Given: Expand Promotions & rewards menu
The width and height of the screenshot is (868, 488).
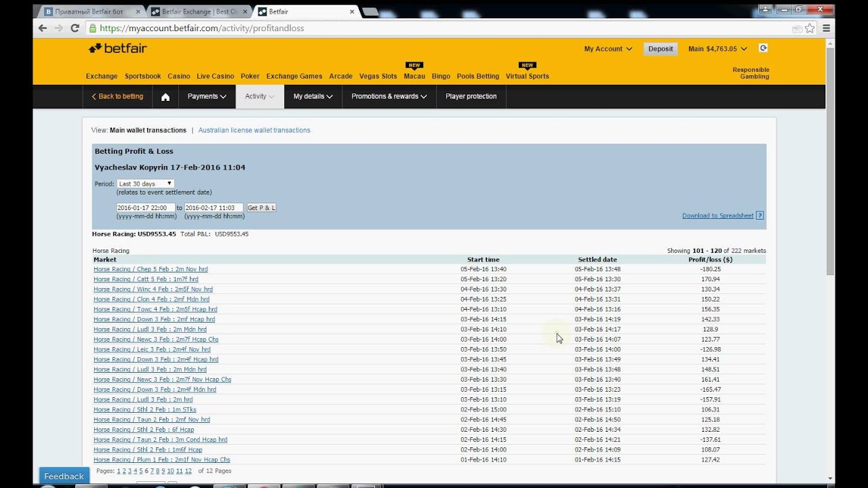Looking at the screenshot, I should click(389, 96).
